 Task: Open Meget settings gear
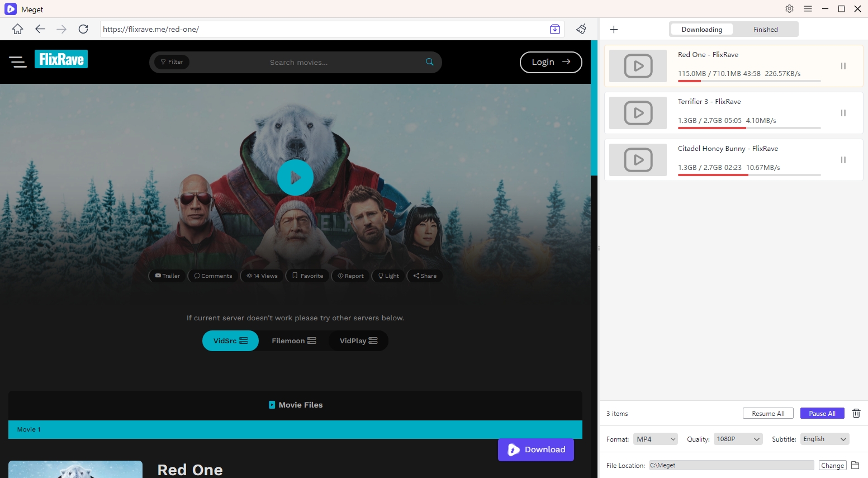[789, 9]
